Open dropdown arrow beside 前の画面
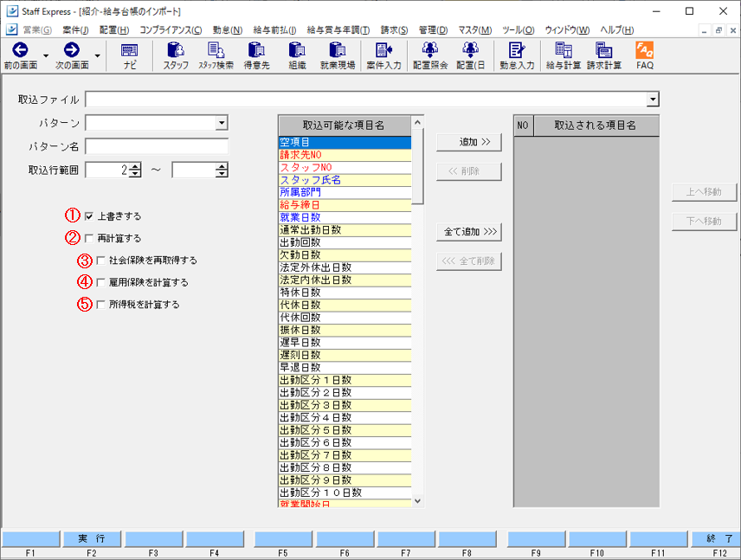Viewport: 741px width, 560px height. tap(46, 55)
